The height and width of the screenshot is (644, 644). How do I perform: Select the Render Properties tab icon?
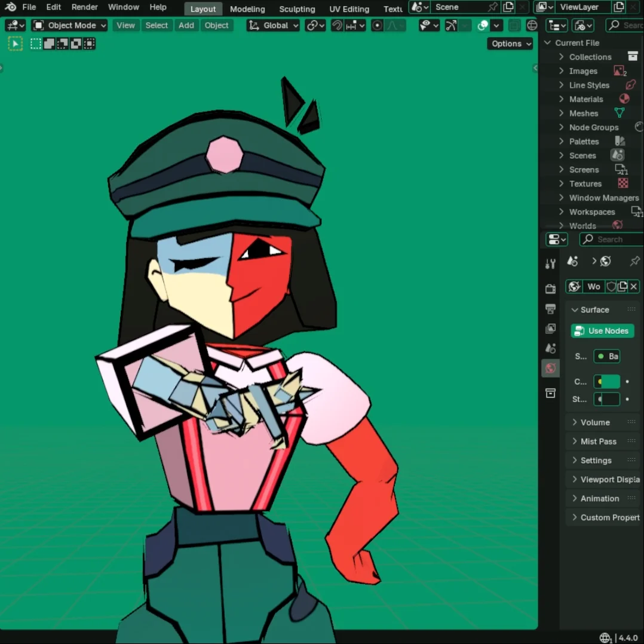click(x=550, y=289)
